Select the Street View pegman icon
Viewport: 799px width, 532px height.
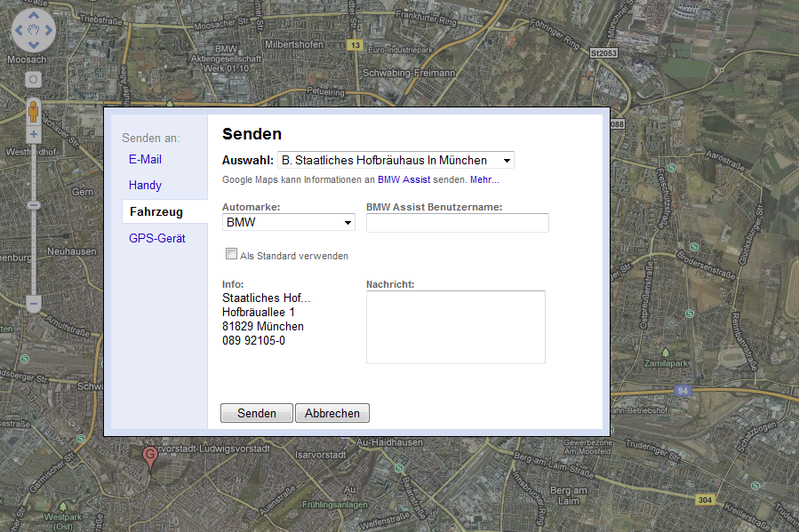tap(34, 112)
